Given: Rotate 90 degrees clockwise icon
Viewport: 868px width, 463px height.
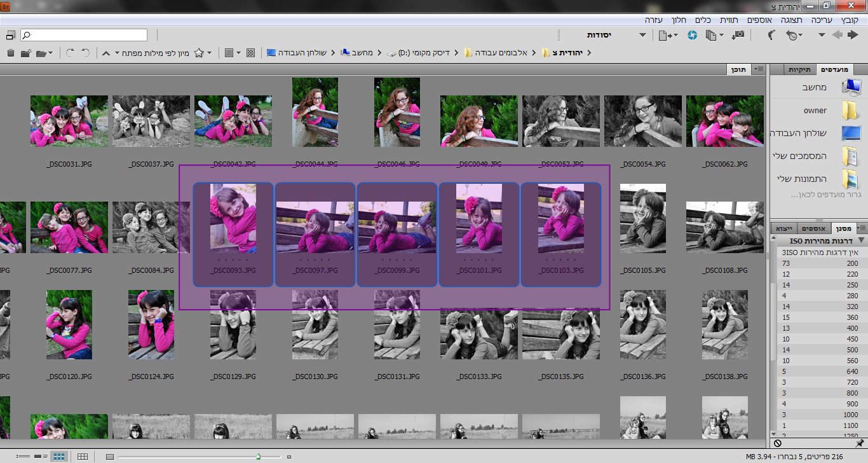Looking at the screenshot, I should [x=69, y=53].
